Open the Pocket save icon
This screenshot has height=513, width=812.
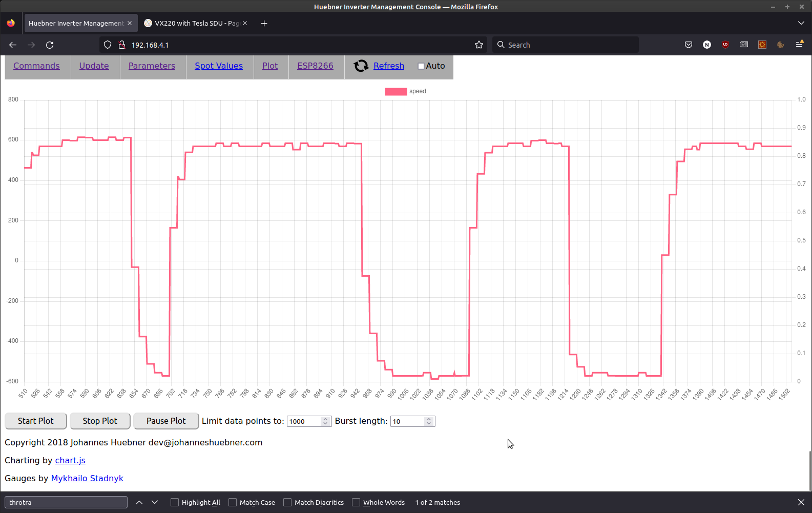pos(689,45)
